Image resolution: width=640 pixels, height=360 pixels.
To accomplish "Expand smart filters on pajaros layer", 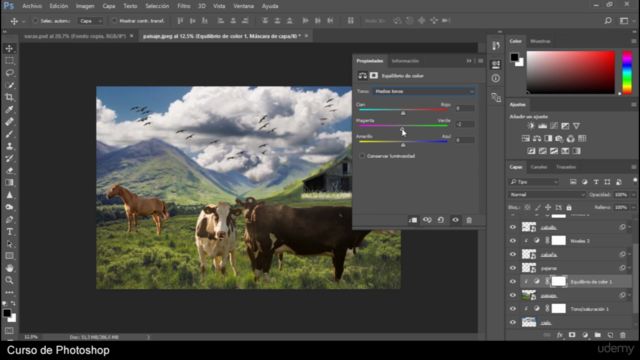I will click(629, 268).
